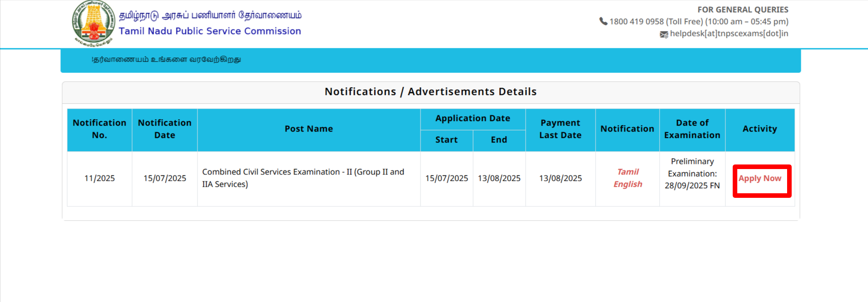The image size is (868, 302).
Task: Click the Notifications / Advertisements Details heading
Action: [x=431, y=92]
